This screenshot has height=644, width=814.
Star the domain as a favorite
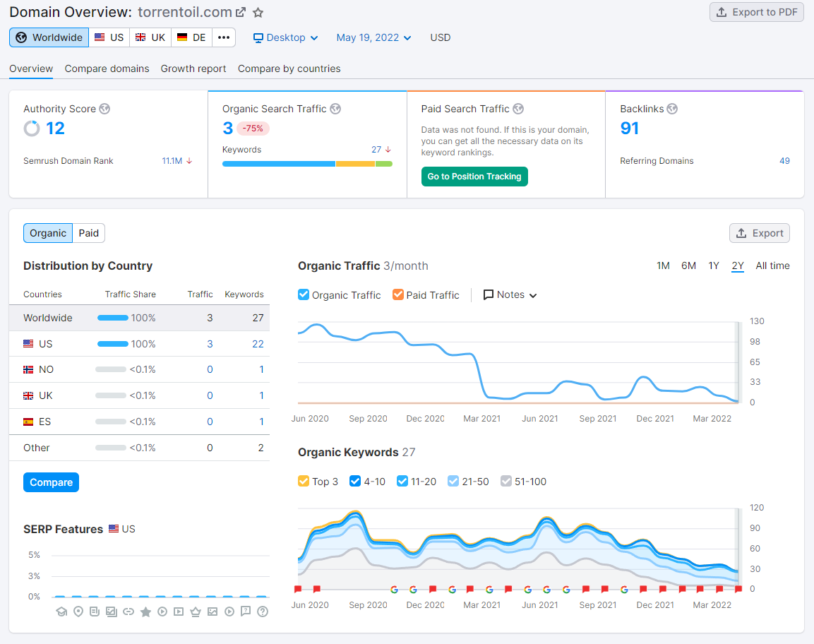coord(258,13)
